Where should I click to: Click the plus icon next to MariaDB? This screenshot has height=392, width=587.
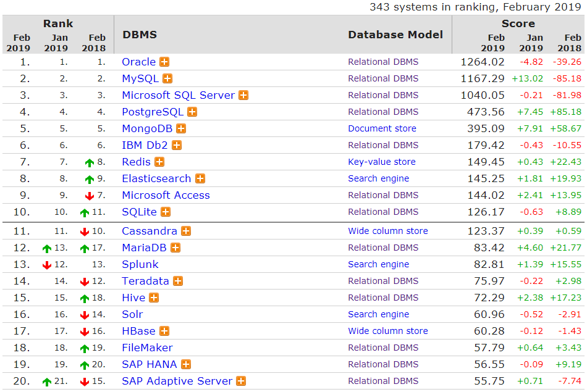(175, 248)
